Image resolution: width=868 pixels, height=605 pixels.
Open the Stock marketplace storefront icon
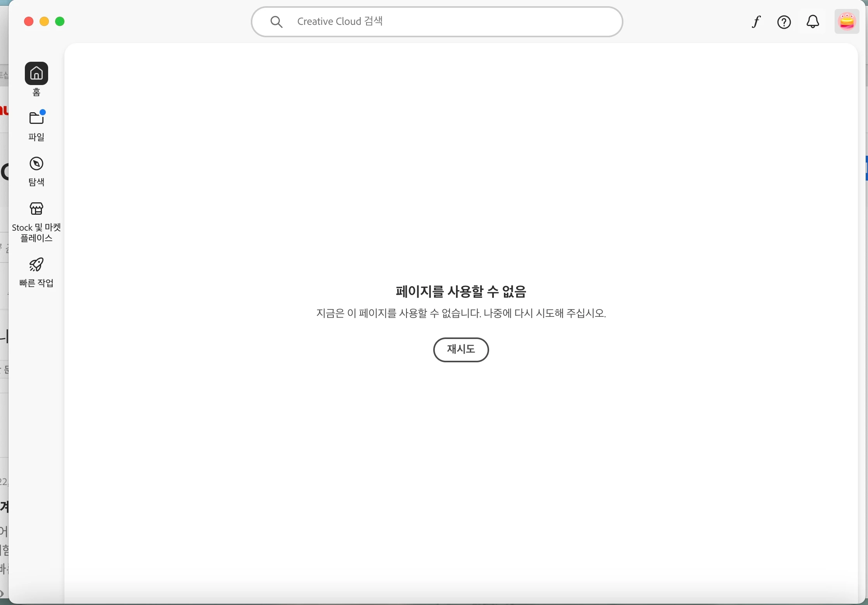[36, 209]
